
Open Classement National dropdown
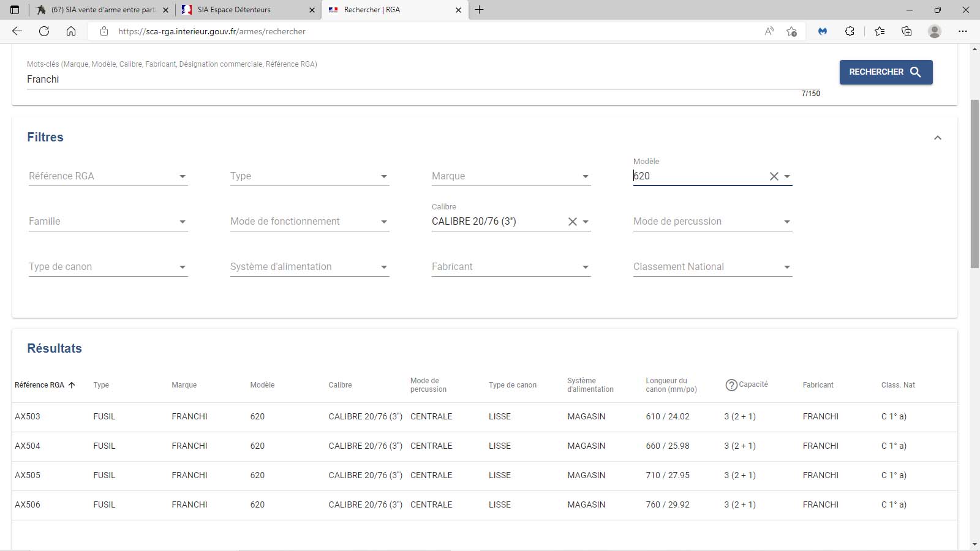(712, 267)
